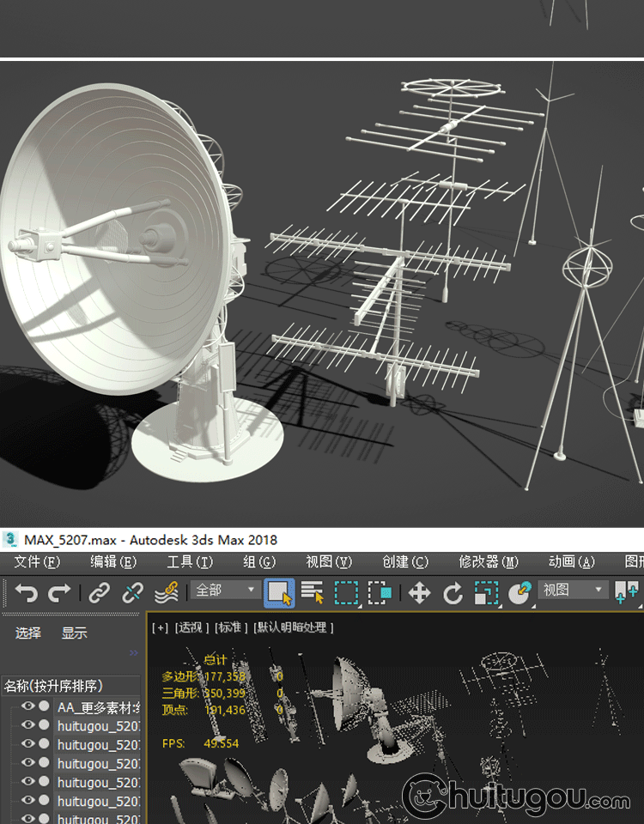Click the 名称(按升序排序) column header
Viewport: 644px width, 824px height.
54,686
